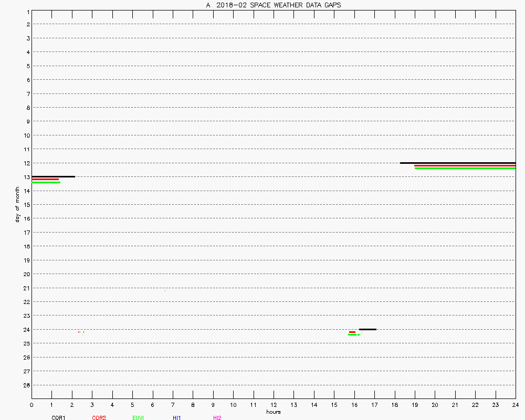Select the black COR1 gap bar on day 13
Image resolution: width=525 pixels, height=420 pixels.
tap(53, 176)
